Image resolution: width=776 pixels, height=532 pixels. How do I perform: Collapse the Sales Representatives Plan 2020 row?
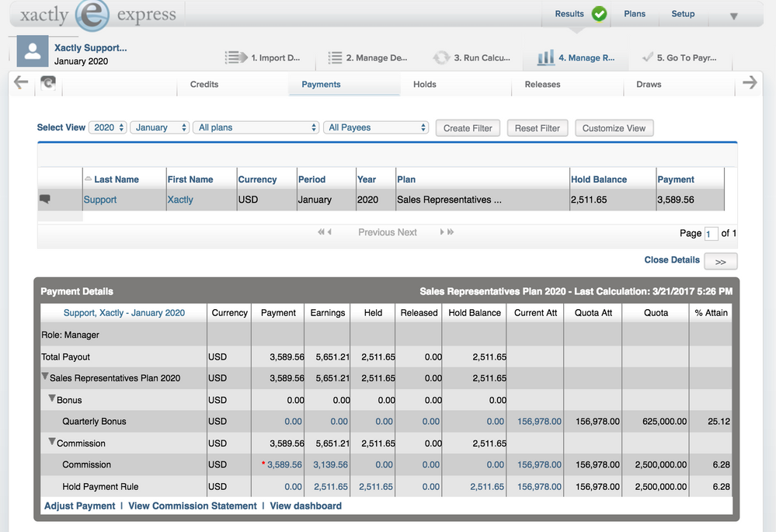[x=44, y=377]
